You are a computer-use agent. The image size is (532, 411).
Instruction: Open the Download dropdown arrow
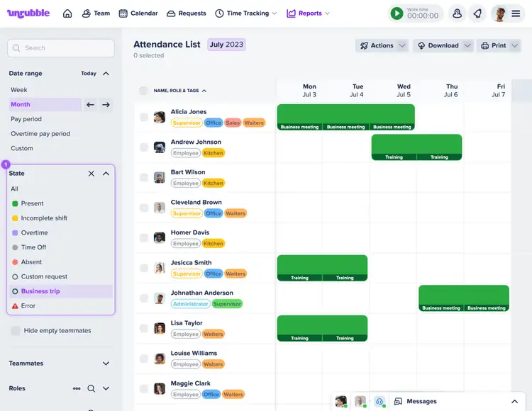point(467,45)
